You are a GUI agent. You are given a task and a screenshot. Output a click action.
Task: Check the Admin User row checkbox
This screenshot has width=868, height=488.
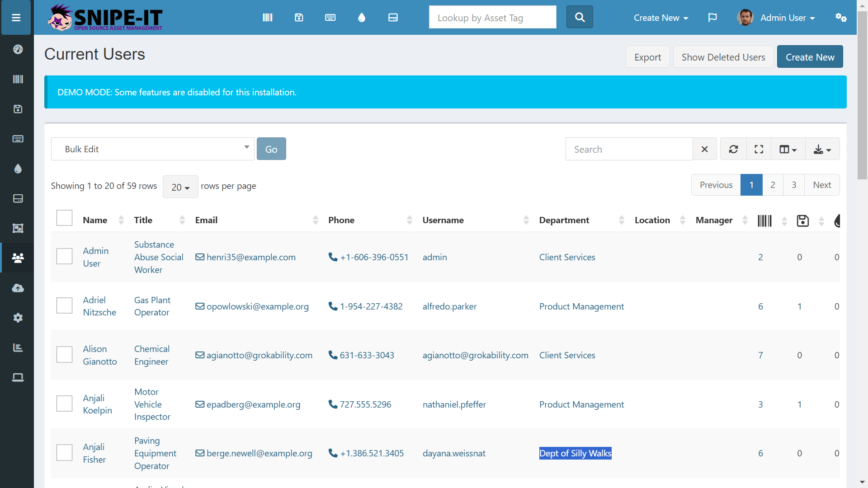(x=64, y=256)
